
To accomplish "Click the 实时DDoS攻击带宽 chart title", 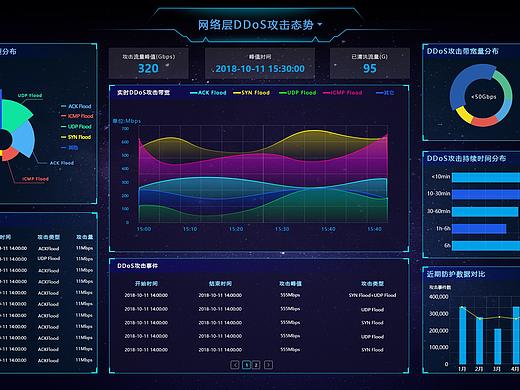I will click(x=143, y=93).
